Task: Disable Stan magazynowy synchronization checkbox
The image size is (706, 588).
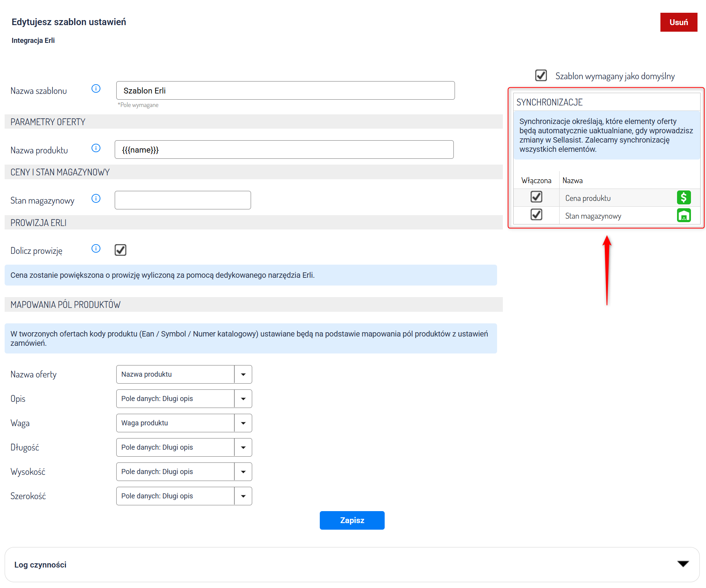Action: pos(536,215)
